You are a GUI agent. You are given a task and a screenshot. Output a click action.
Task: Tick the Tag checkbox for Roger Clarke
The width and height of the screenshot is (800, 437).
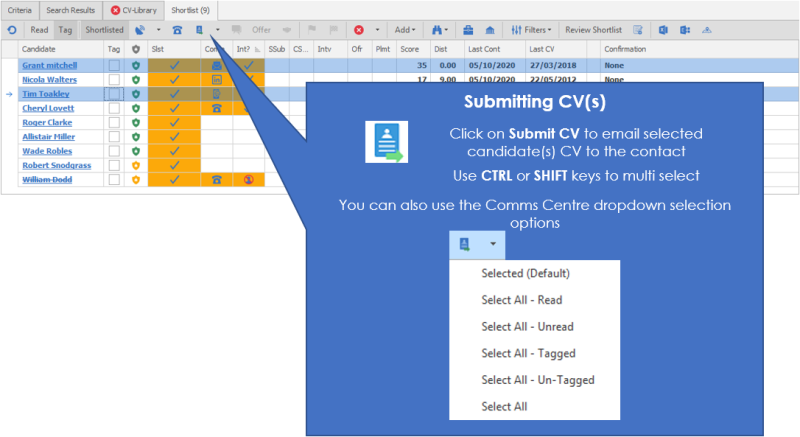pyautogui.click(x=114, y=123)
